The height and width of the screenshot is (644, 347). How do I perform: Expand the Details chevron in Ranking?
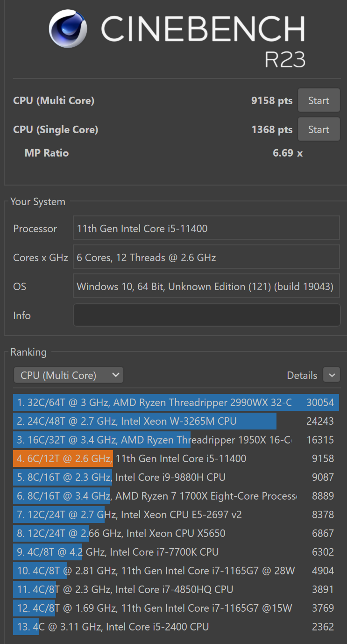(332, 375)
